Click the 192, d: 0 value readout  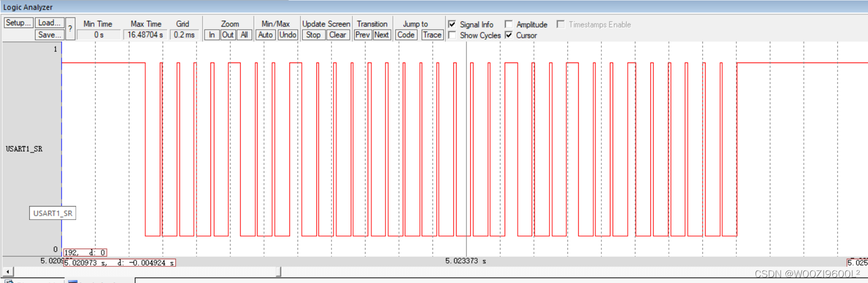pos(85,252)
